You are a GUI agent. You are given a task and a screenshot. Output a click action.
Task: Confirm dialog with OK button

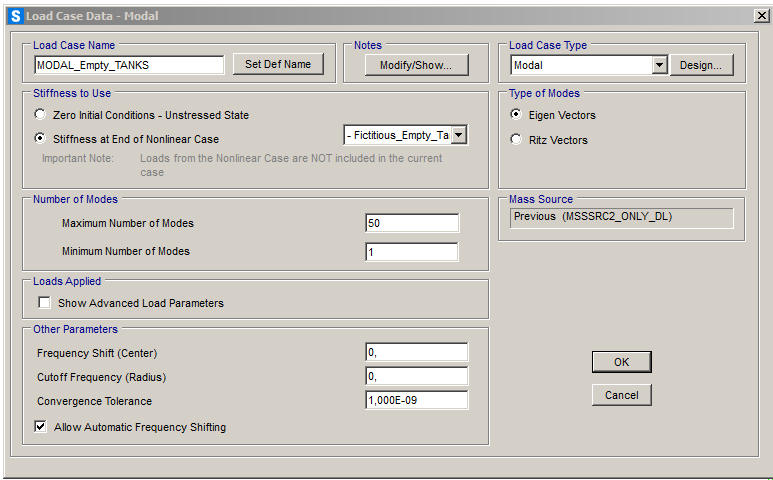(x=621, y=362)
